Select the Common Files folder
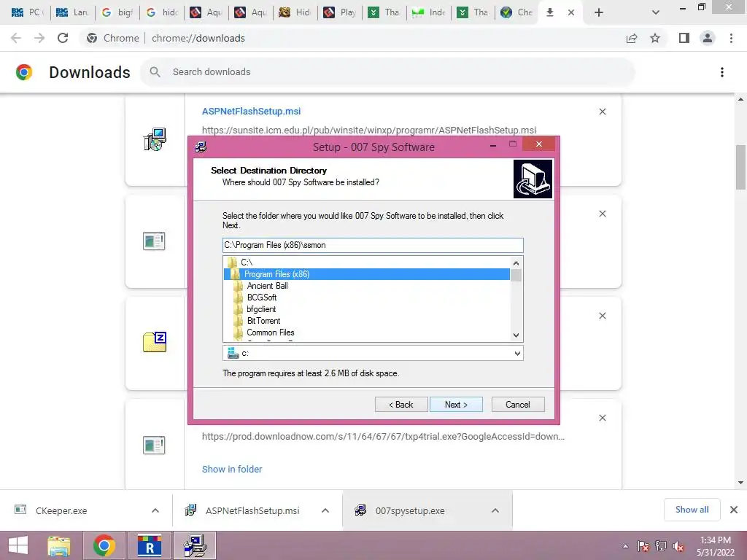The image size is (747, 560). pos(270,332)
